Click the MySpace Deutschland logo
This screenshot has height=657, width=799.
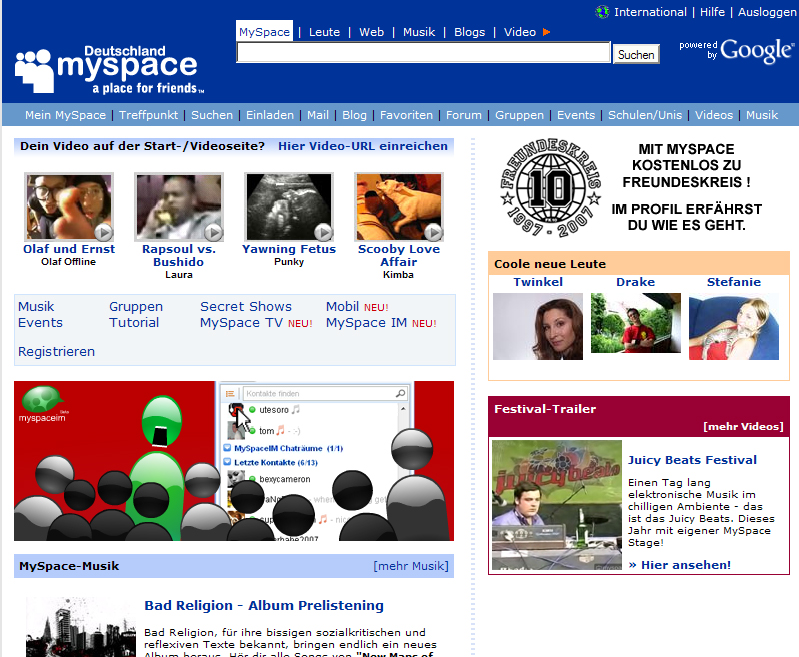coord(106,68)
